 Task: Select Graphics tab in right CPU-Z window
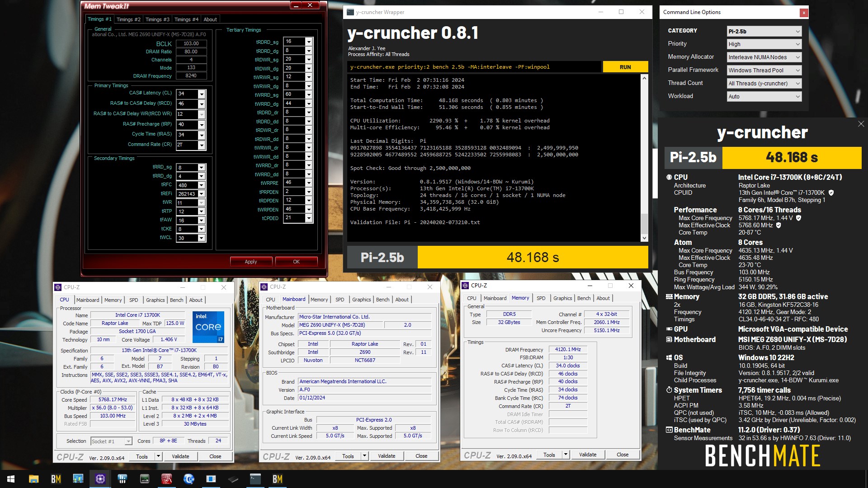click(563, 298)
